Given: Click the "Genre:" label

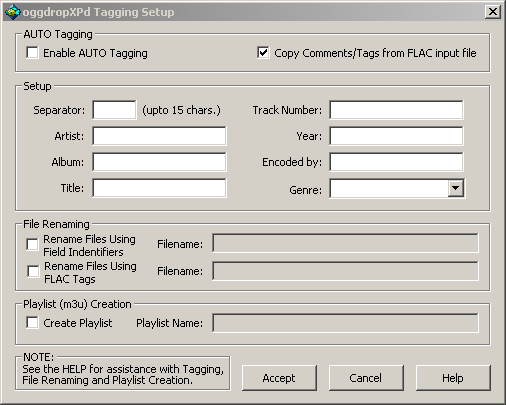Looking at the screenshot, I should tap(306, 190).
